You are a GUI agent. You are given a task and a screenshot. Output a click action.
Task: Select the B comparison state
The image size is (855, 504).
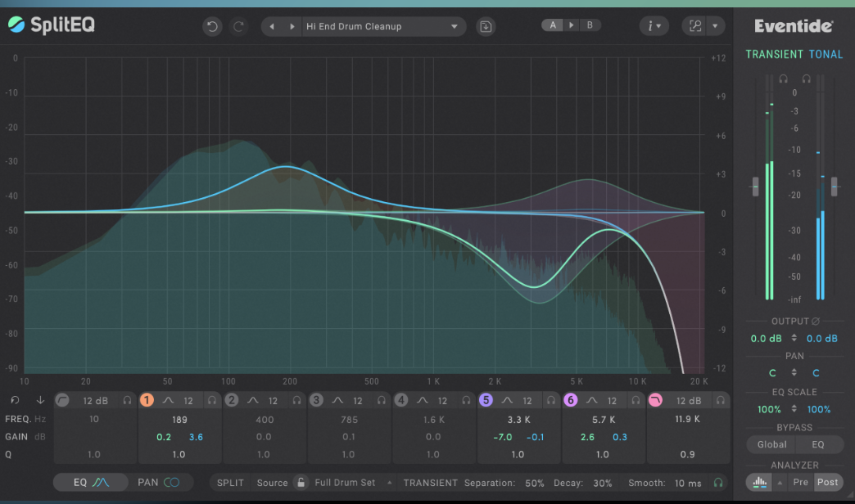(x=590, y=25)
